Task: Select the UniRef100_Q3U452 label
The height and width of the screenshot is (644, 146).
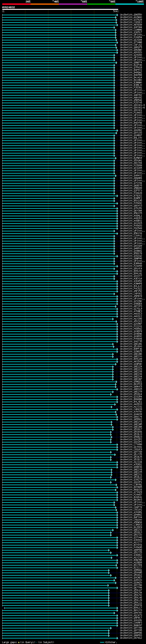Action: 131,281
